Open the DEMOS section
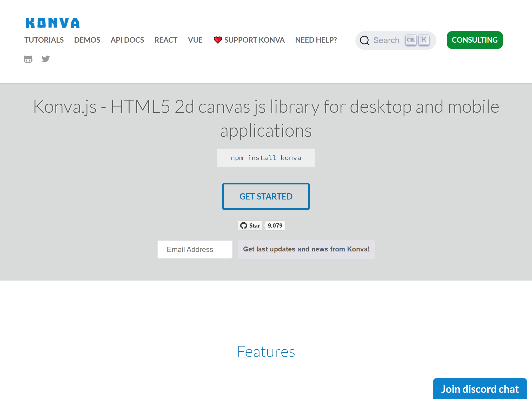Viewport: 532px width, 399px height. (x=87, y=40)
